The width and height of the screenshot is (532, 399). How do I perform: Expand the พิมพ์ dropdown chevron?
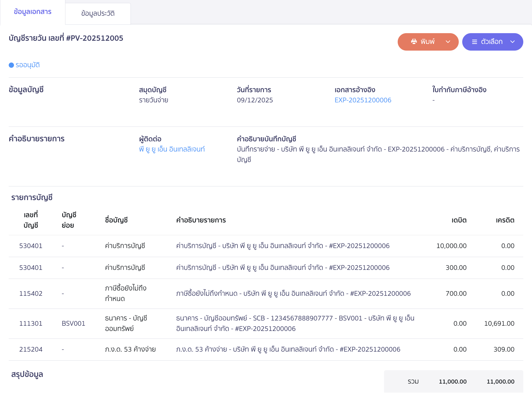(448, 42)
